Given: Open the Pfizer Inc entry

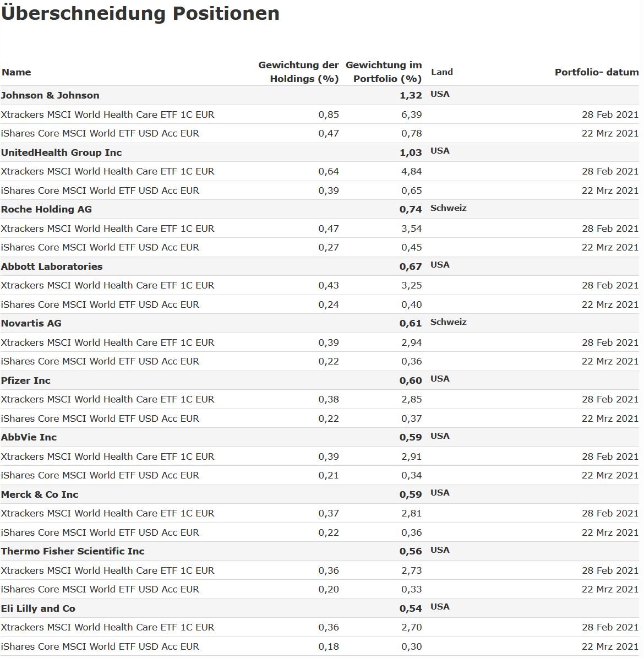Looking at the screenshot, I should [x=26, y=380].
